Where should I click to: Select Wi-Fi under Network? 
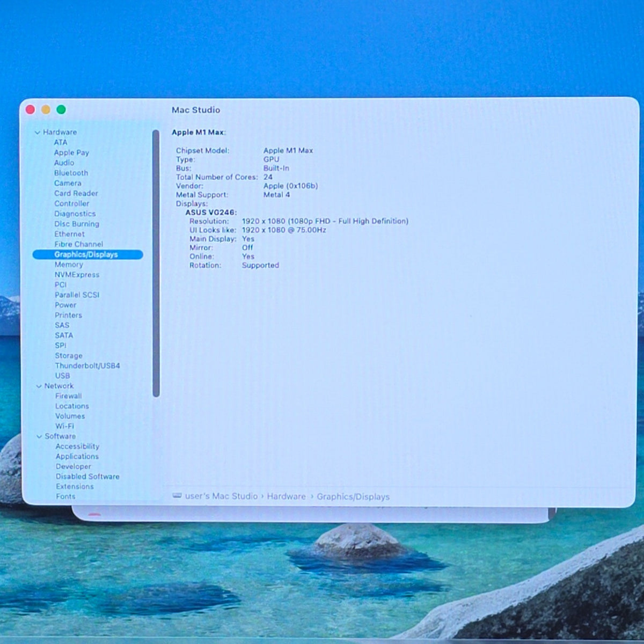coord(64,426)
